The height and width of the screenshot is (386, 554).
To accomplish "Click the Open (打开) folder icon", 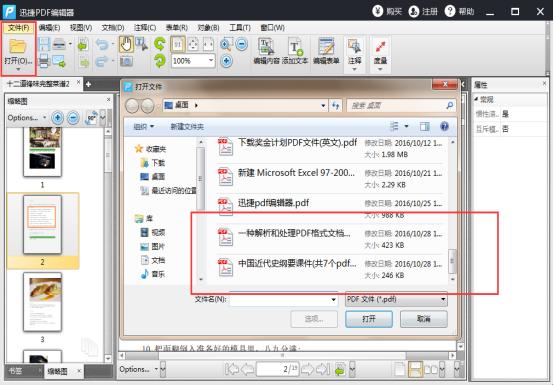I will click(17, 46).
